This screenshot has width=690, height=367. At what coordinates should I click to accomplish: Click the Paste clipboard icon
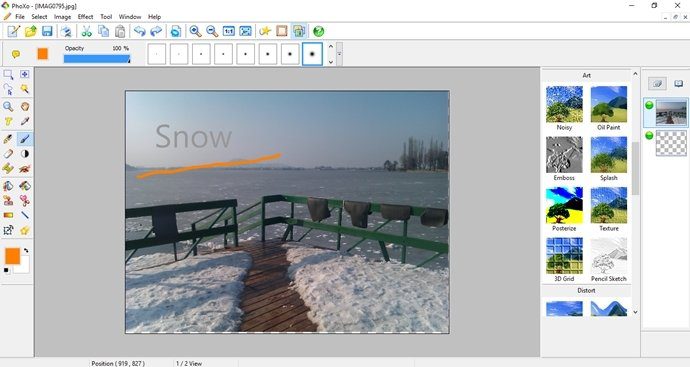click(120, 31)
